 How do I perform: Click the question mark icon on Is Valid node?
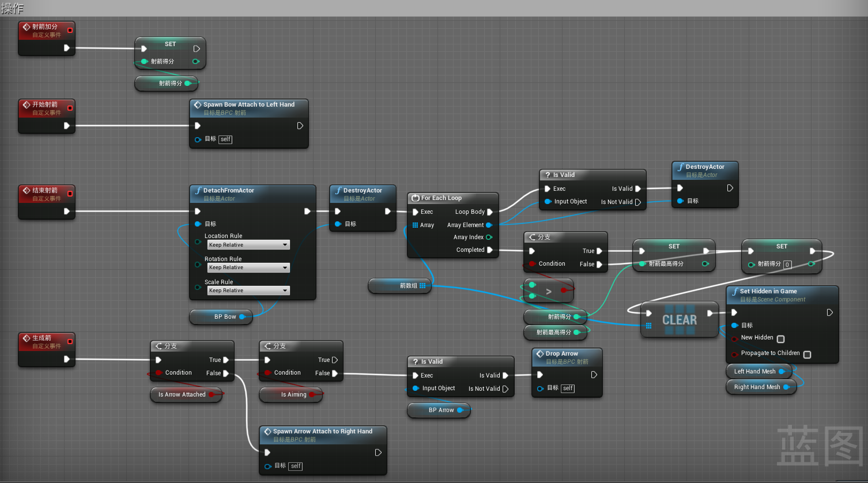pos(548,175)
